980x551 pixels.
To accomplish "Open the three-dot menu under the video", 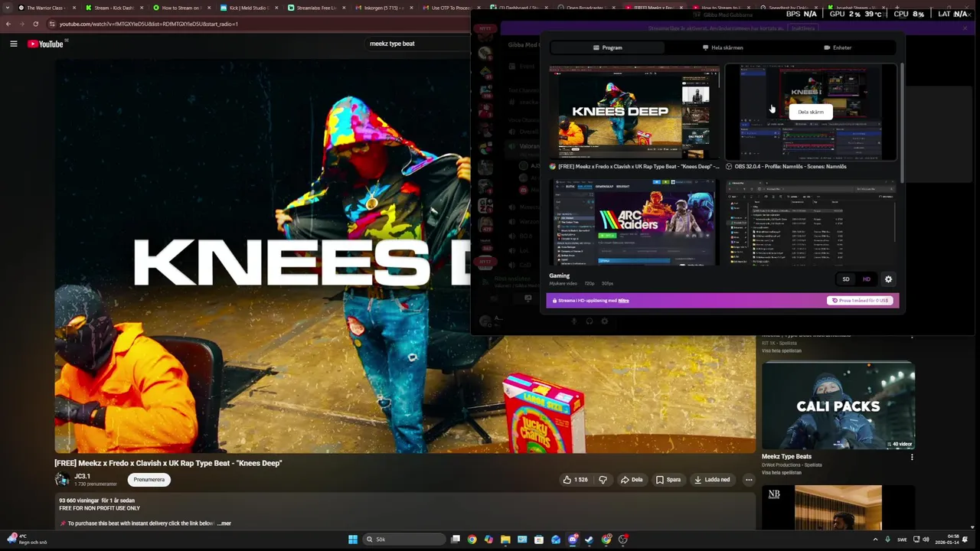I will (749, 480).
